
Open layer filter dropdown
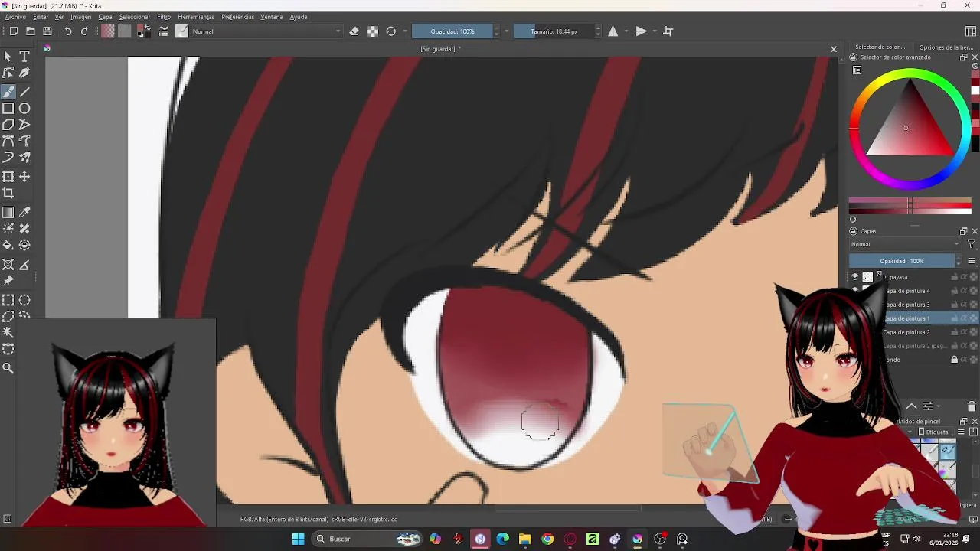[x=972, y=245]
